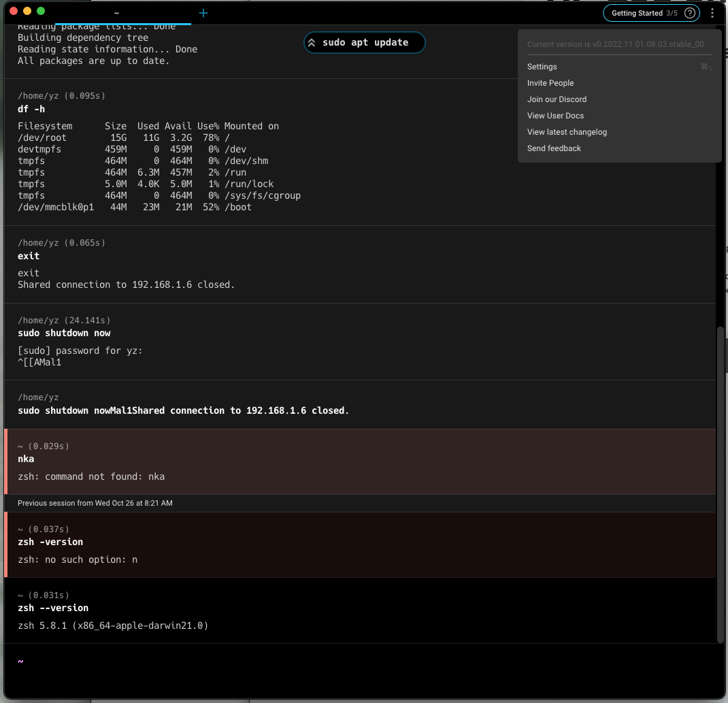728x703 pixels.
Task: Click the three-dot overflow menu icon
Action: point(712,12)
